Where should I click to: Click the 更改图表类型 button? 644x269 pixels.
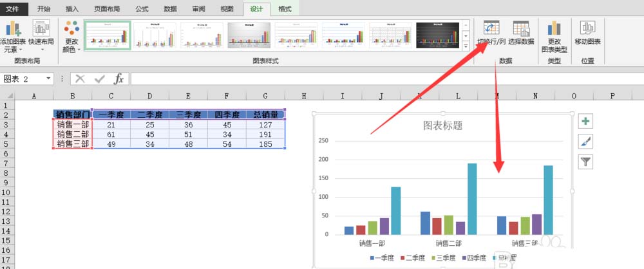(554, 37)
